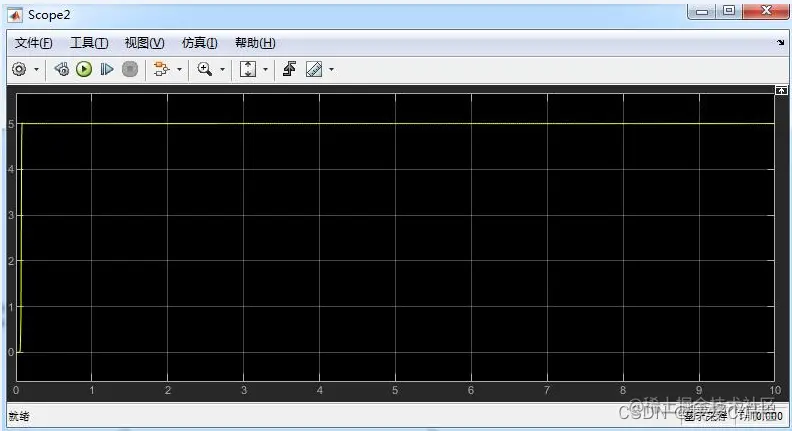Image resolution: width=792 pixels, height=431 pixels.
Task: Open the 工具(T) menu
Action: point(89,43)
